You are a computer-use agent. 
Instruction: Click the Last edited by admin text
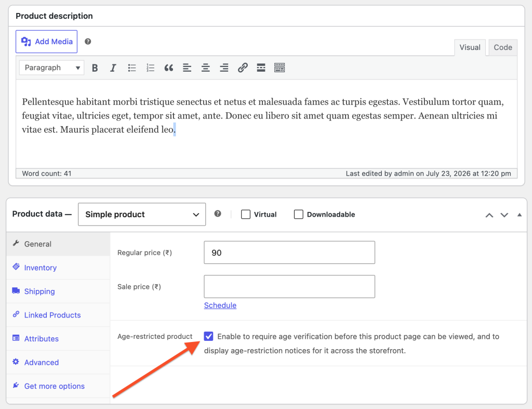point(428,174)
